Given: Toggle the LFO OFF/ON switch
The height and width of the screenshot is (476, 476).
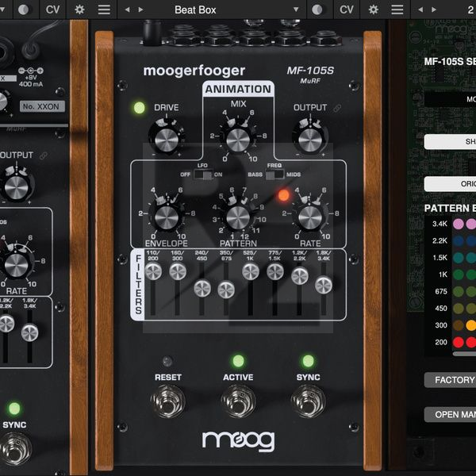Looking at the screenshot, I should coord(203,175).
